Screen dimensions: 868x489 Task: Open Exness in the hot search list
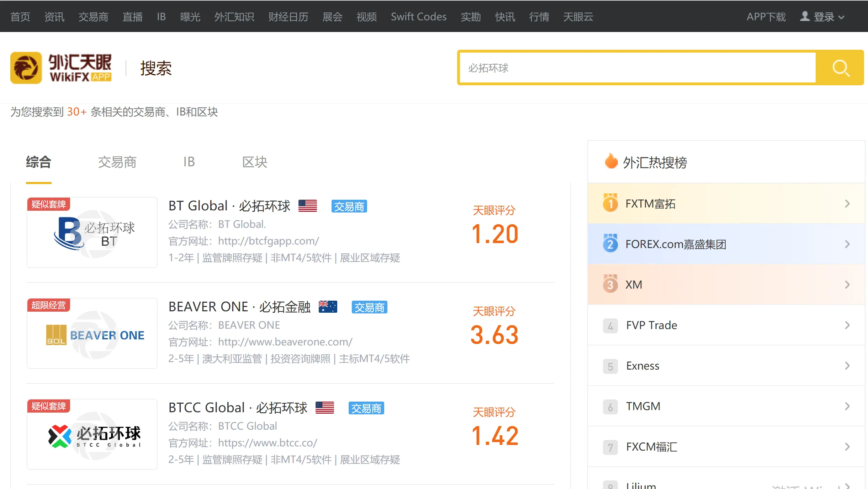tap(643, 366)
